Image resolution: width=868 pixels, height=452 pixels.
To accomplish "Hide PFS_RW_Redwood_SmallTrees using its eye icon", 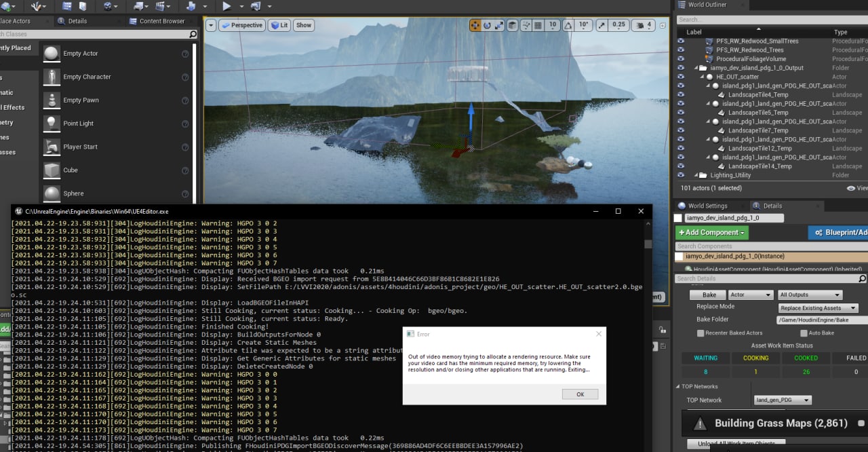I will point(682,41).
